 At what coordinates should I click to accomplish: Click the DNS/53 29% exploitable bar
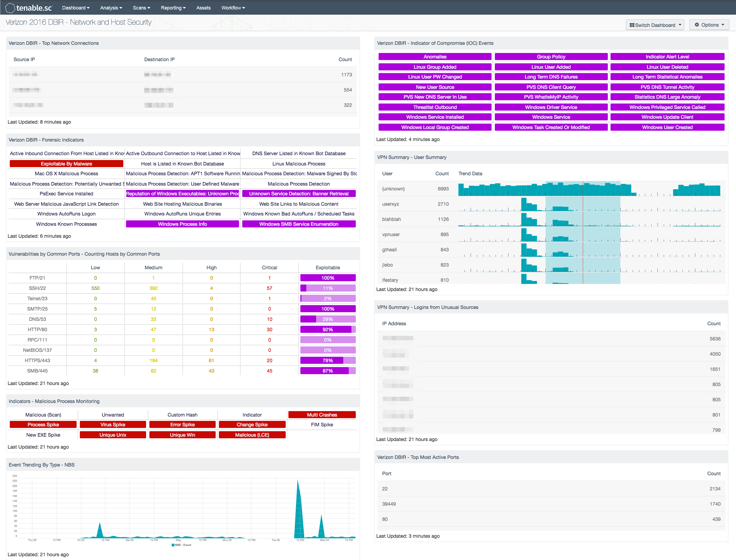(328, 319)
